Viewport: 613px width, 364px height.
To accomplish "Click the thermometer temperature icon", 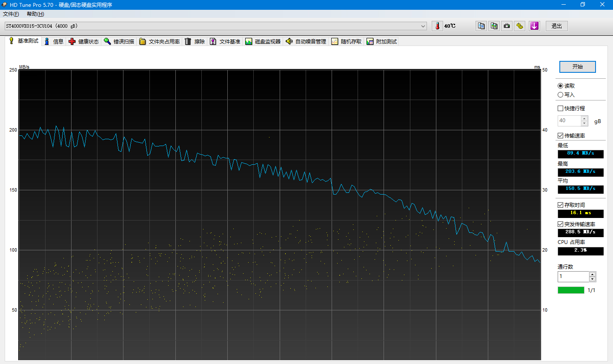I will (437, 26).
